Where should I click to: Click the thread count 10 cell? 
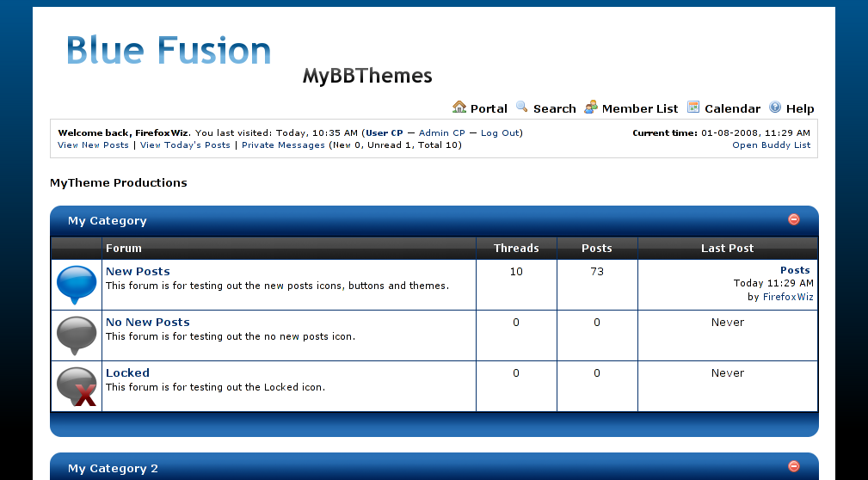pyautogui.click(x=516, y=271)
